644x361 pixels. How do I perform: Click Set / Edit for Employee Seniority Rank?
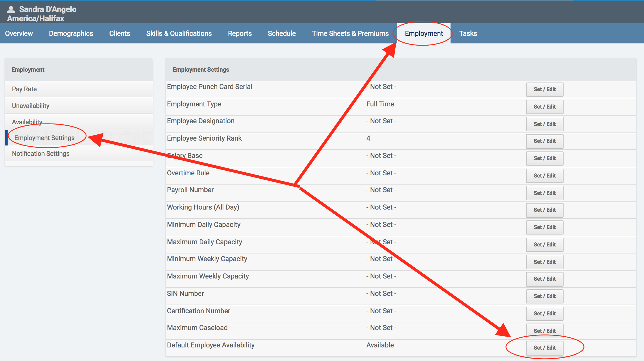point(545,141)
